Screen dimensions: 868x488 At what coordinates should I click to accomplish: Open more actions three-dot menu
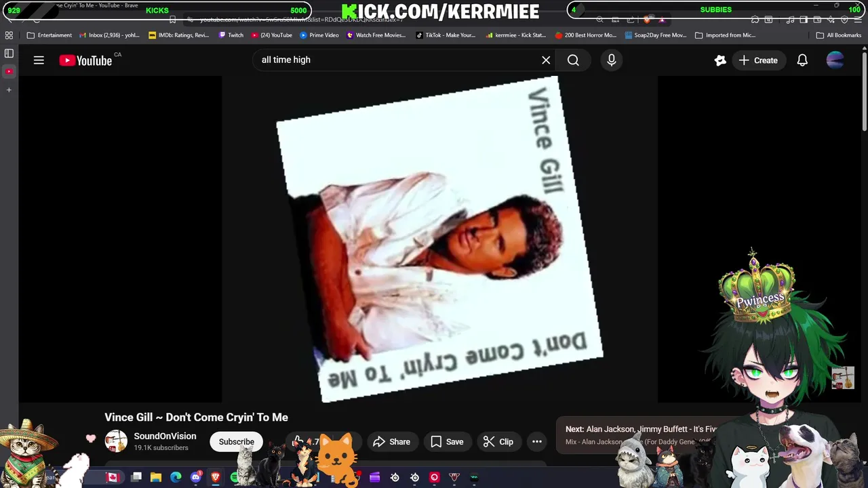tap(537, 442)
